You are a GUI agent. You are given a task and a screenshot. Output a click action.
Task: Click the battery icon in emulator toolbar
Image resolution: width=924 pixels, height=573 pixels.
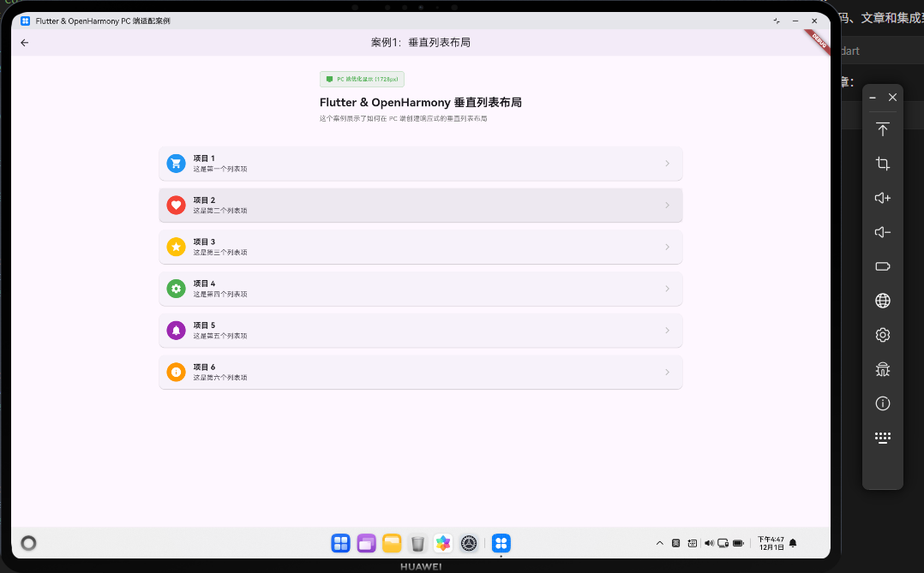(x=882, y=266)
